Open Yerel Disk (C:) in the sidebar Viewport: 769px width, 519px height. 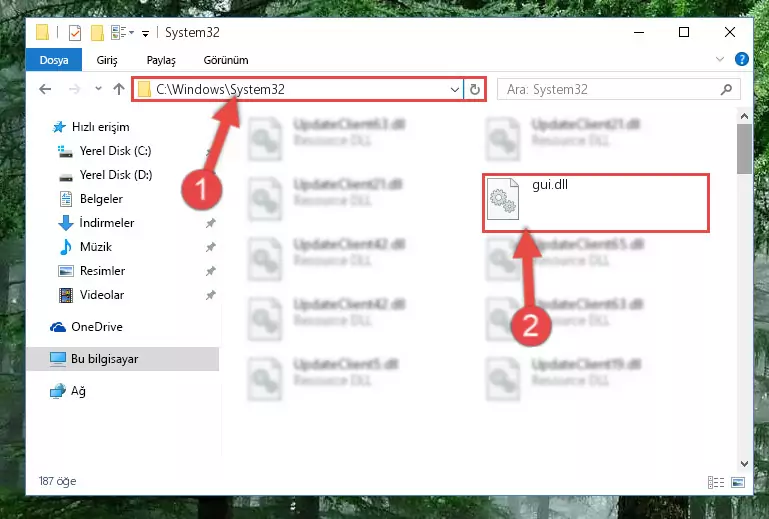coord(115,151)
